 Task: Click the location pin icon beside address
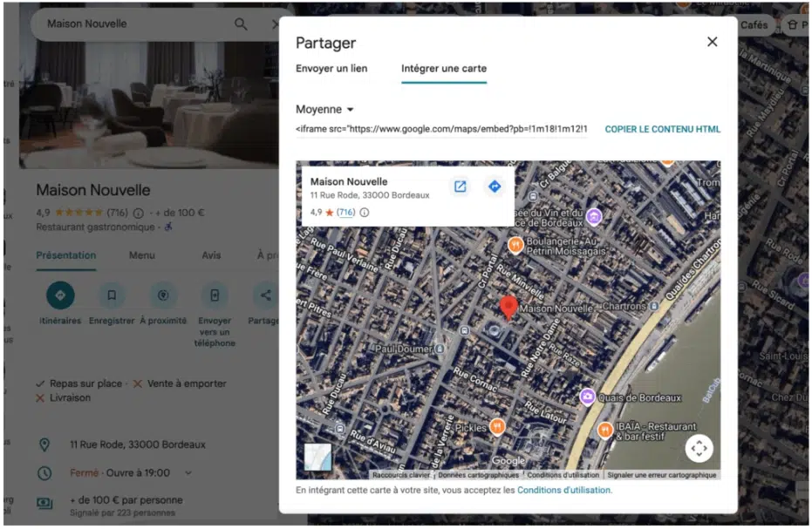[x=44, y=444]
